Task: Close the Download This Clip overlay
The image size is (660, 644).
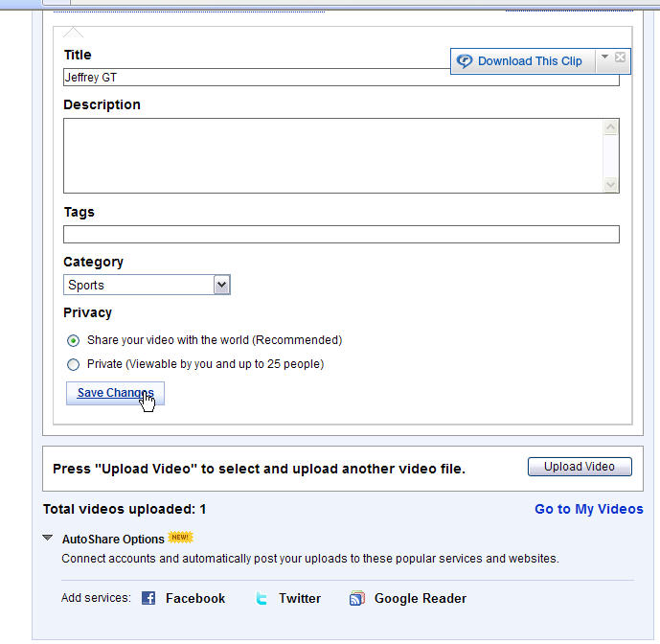Action: pos(620,57)
